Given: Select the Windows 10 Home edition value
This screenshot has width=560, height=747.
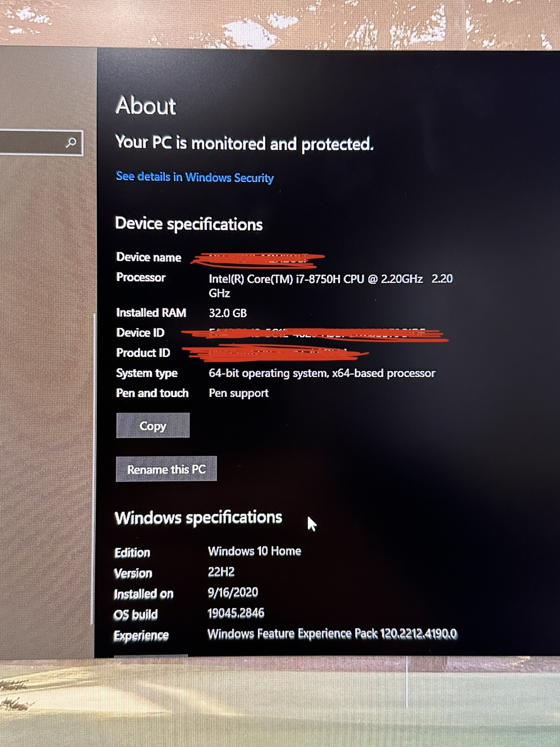Looking at the screenshot, I should tap(254, 551).
